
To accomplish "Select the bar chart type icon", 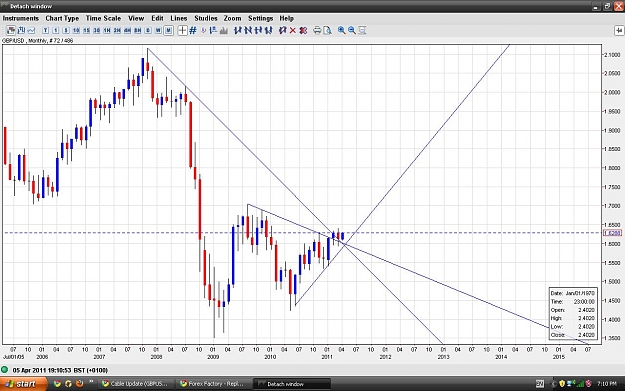I will 21,30.
